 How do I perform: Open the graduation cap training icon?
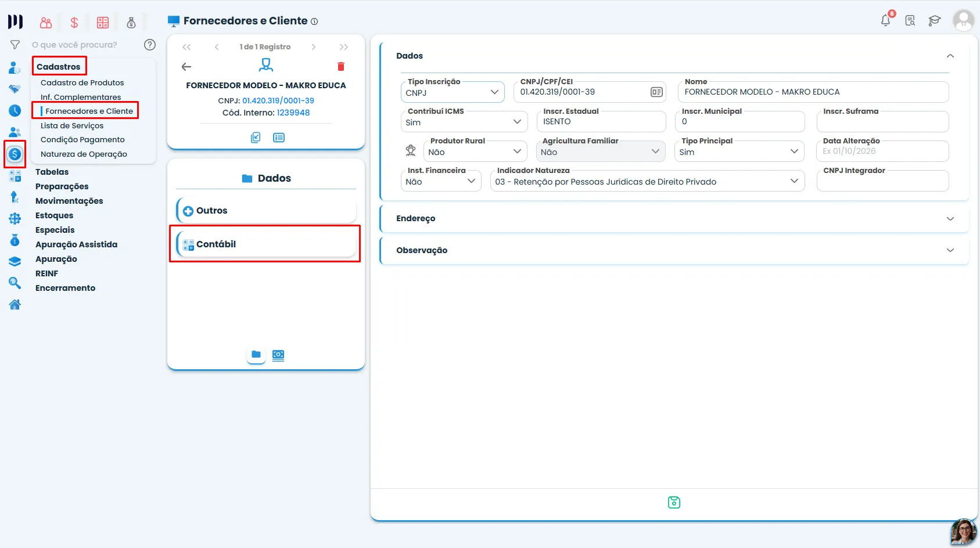934,21
